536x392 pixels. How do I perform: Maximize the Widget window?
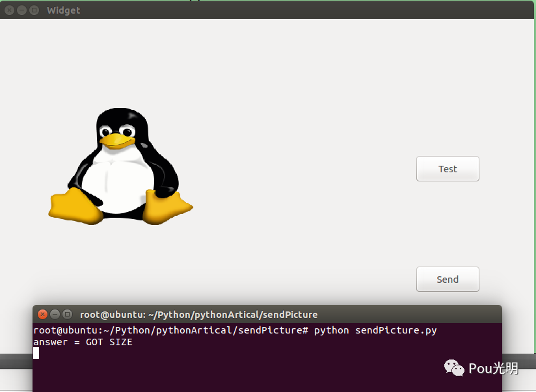tap(34, 10)
